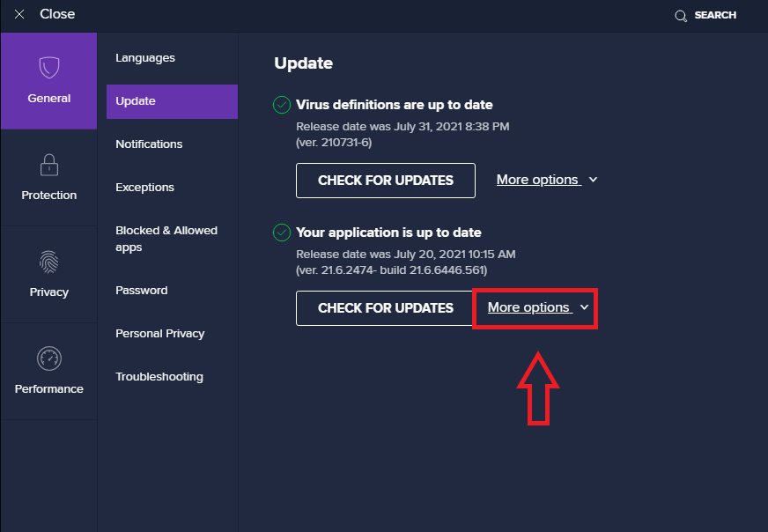Select the Troubleshooting menu entry
Screen dimensions: 768x532
point(159,376)
